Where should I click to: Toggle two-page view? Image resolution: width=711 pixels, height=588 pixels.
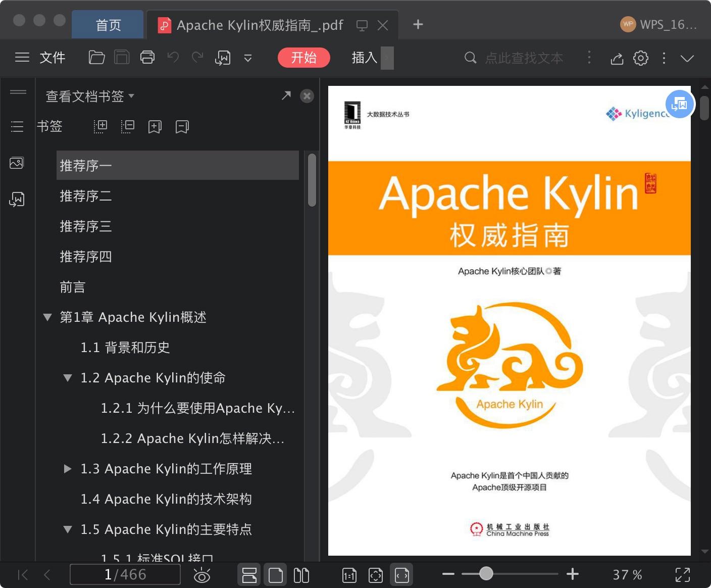301,575
